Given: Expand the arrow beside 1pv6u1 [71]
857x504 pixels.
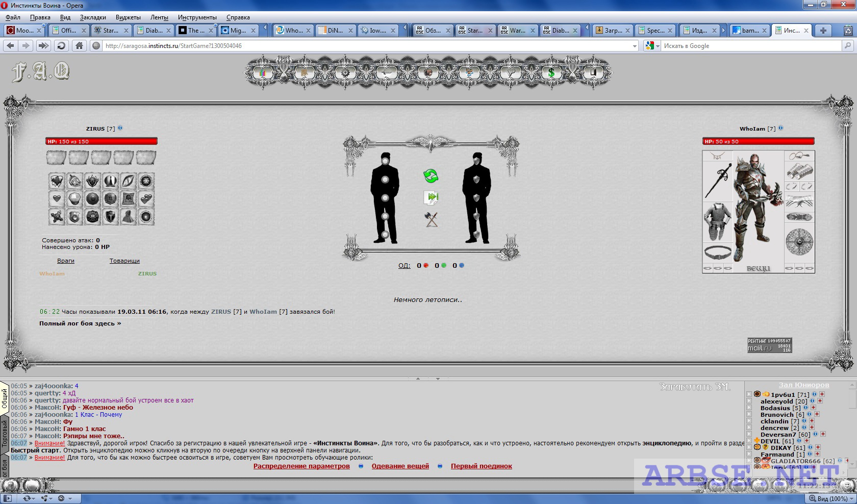Looking at the screenshot, I should tap(749, 394).
